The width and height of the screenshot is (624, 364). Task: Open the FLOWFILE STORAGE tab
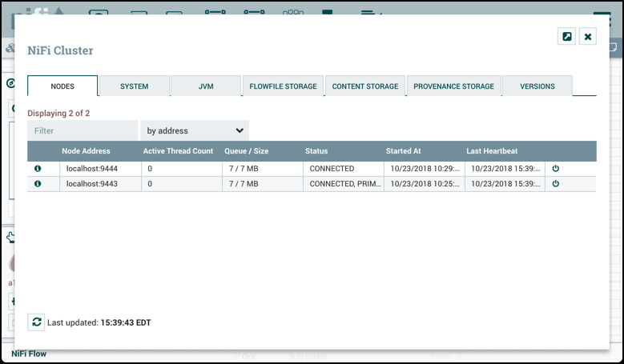coord(284,86)
